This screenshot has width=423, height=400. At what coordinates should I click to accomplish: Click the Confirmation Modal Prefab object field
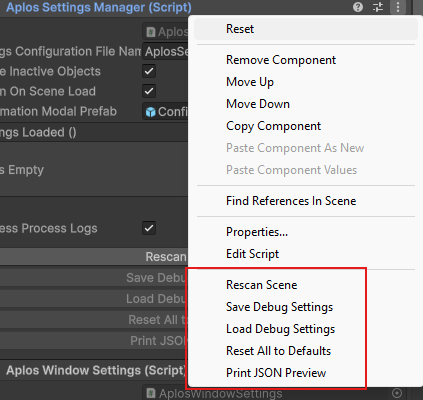(x=165, y=112)
